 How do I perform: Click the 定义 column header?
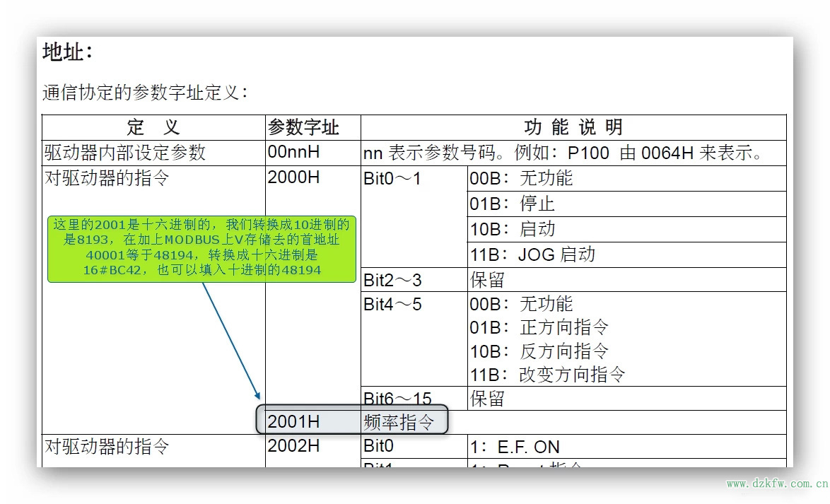click(153, 127)
